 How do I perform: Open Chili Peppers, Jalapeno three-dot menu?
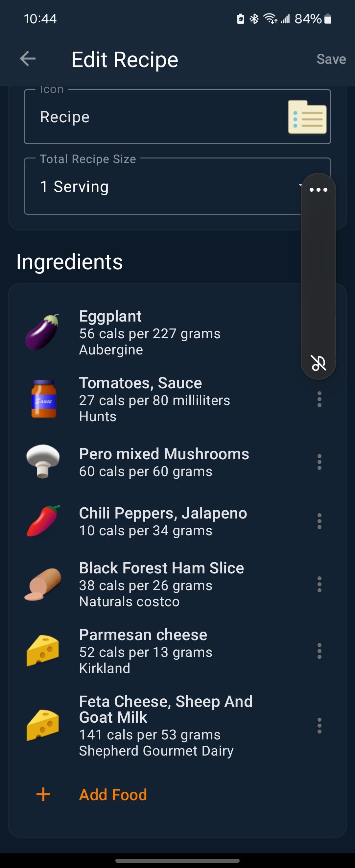click(319, 521)
